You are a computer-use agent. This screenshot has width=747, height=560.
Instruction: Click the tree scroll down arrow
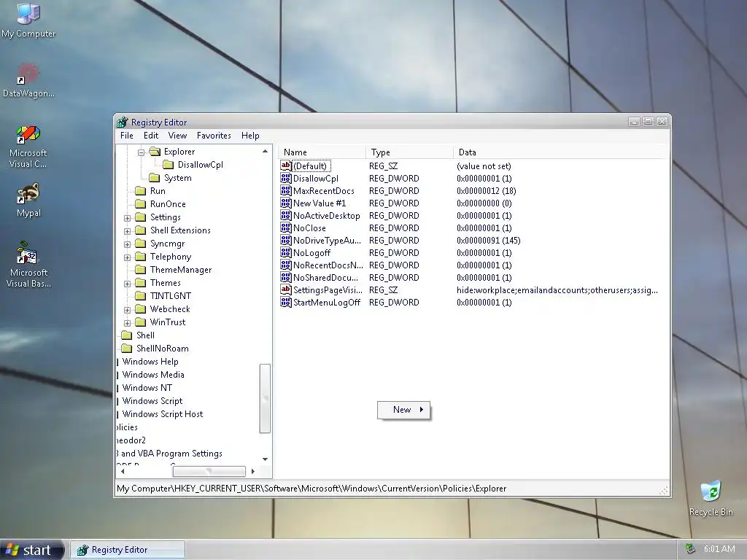[265, 459]
